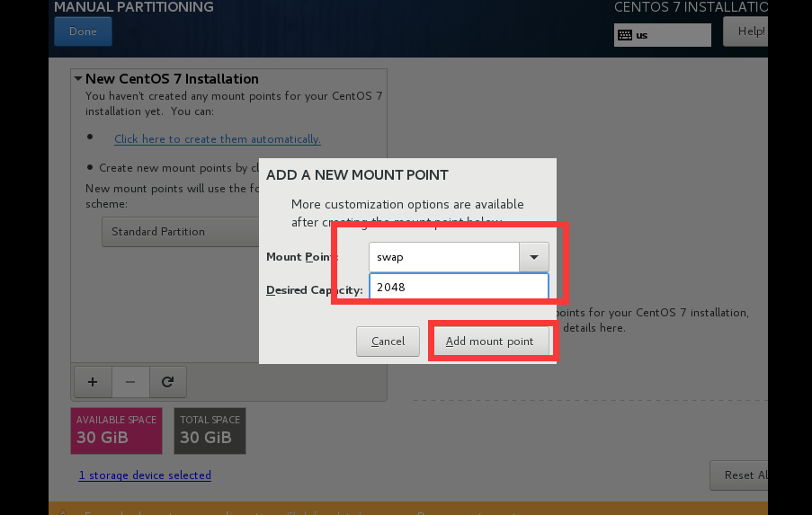
Task: Click the minus remove mount point icon
Action: click(x=130, y=382)
